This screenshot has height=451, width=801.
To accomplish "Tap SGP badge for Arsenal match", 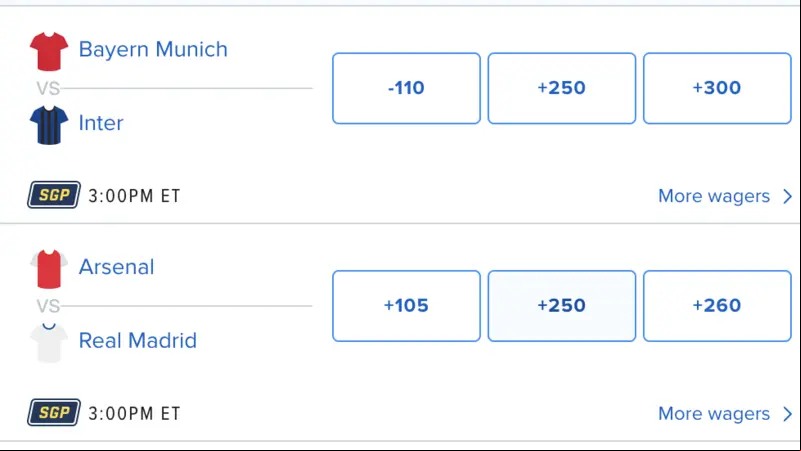I will 54,412.
